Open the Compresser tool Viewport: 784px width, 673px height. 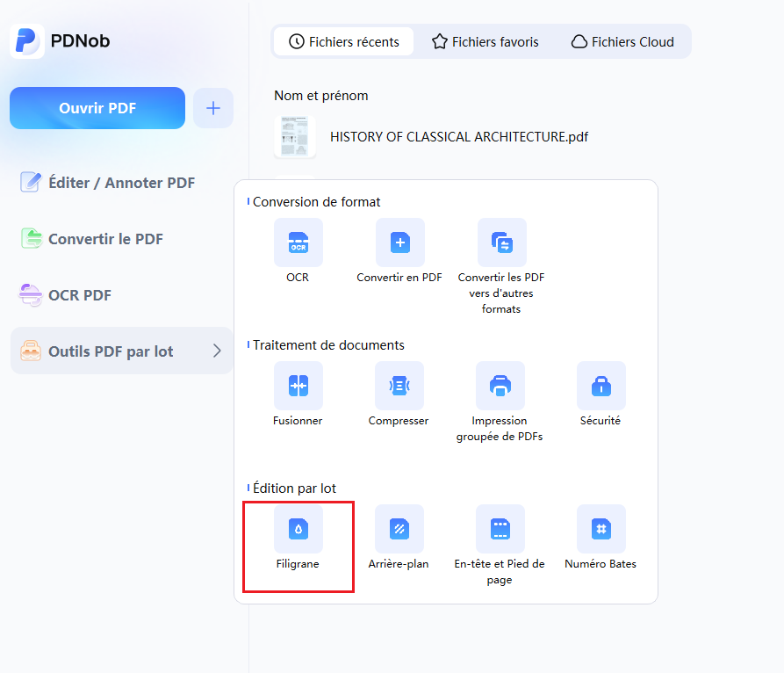point(399,386)
